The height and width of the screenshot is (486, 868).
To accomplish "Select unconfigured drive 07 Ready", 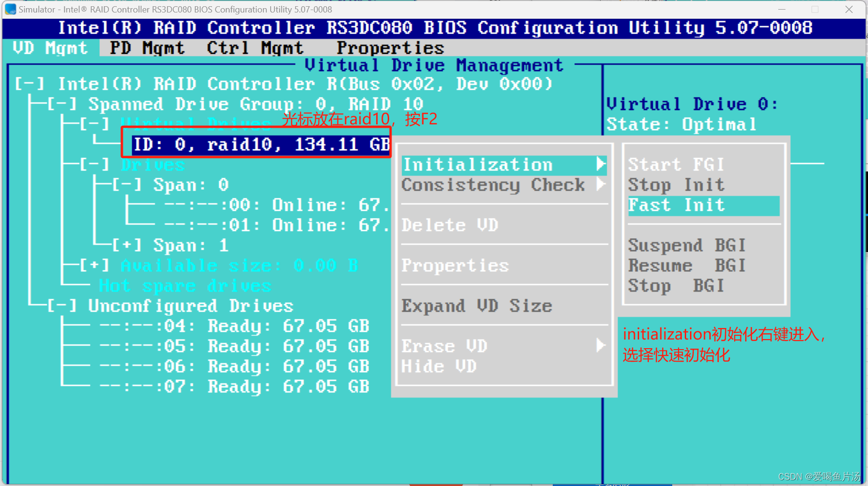I will pyautogui.click(x=235, y=387).
